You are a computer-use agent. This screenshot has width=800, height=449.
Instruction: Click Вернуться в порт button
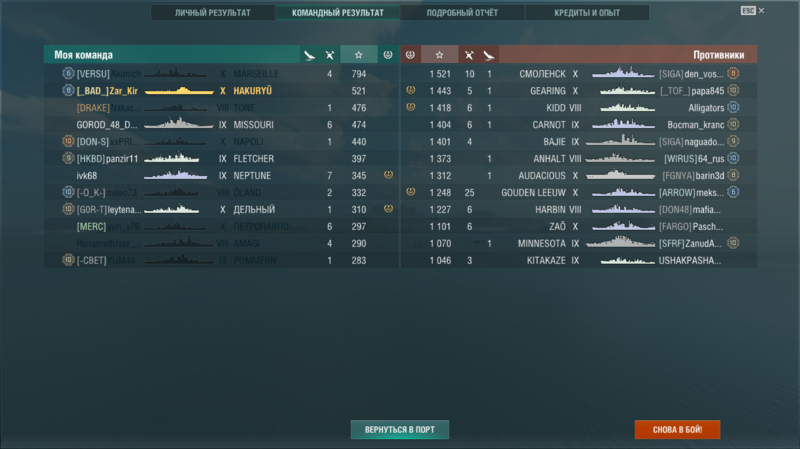click(x=400, y=430)
